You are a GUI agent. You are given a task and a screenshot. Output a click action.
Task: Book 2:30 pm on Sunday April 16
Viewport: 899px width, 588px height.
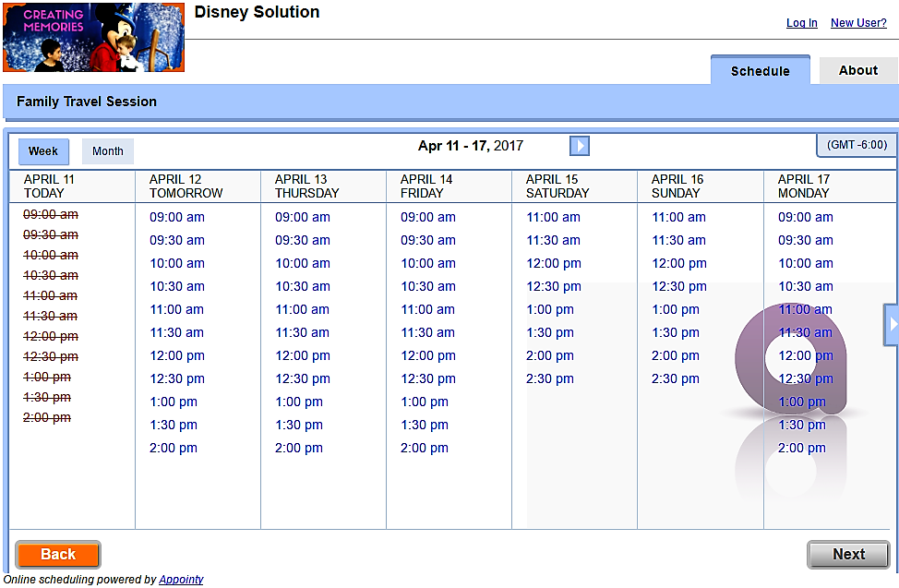(x=676, y=379)
